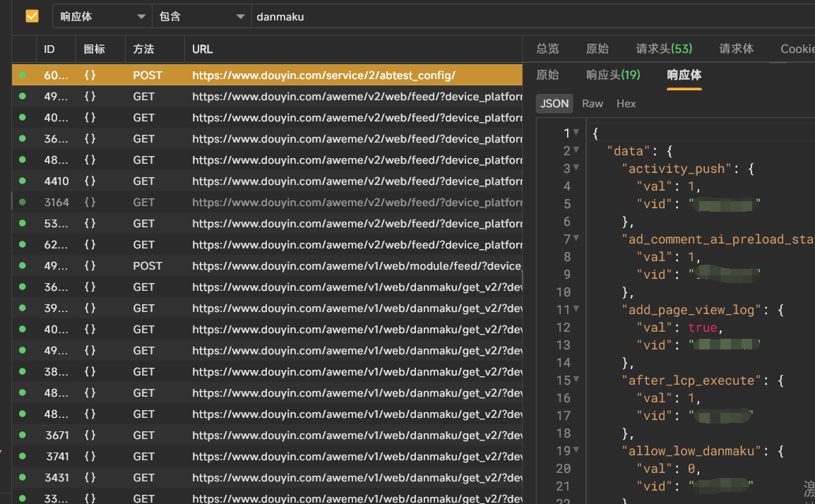Click JSON icon in row ID 3671
Image resolution: width=815 pixels, height=504 pixels.
click(x=90, y=435)
